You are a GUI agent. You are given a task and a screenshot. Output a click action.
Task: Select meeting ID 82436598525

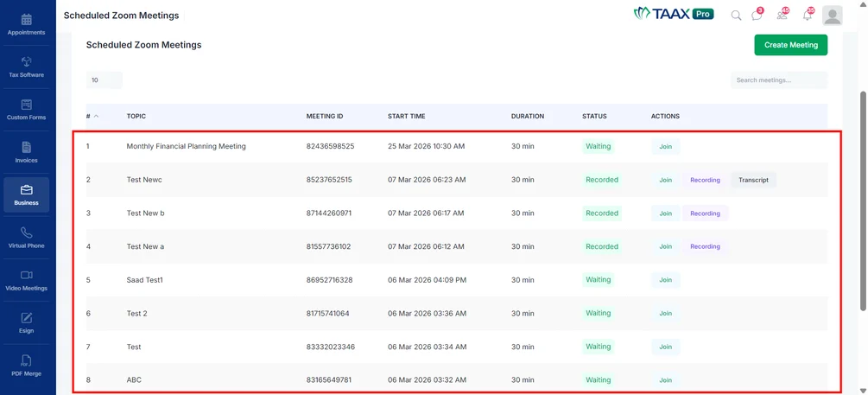(331, 147)
